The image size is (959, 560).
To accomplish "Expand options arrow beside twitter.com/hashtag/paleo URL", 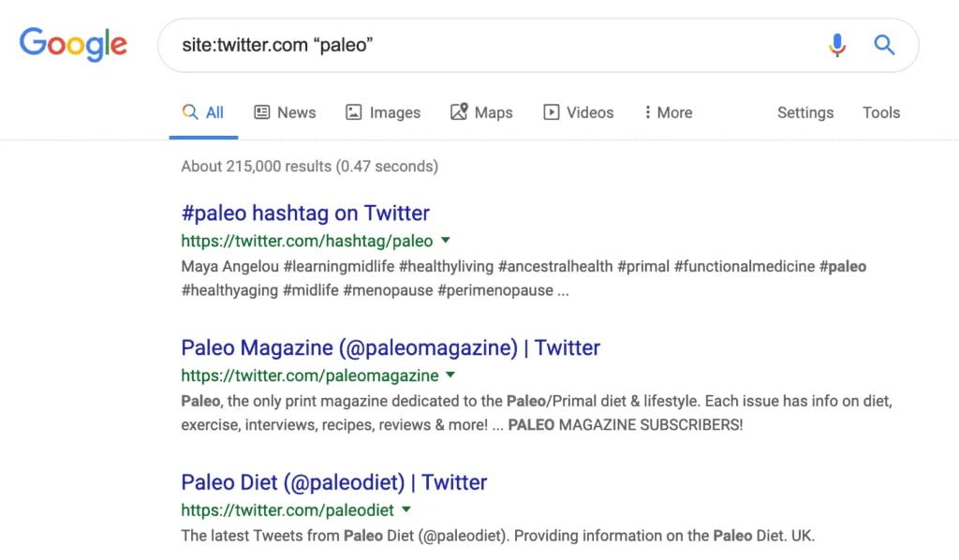I will [446, 241].
